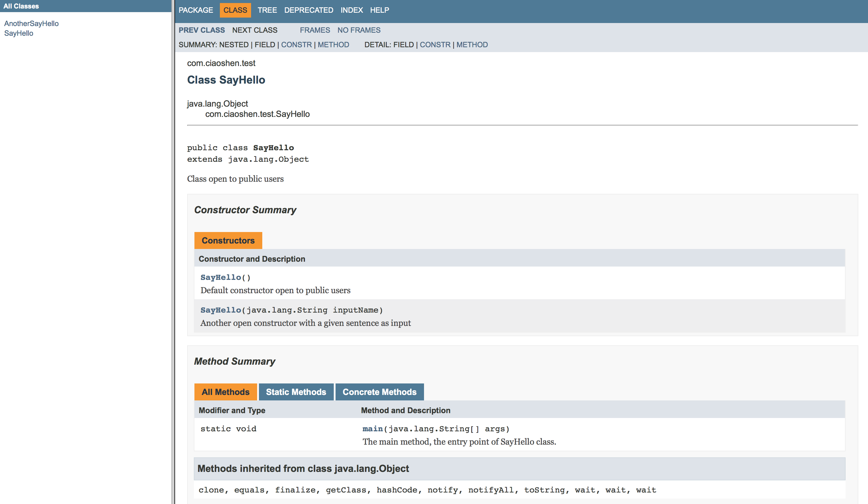Viewport: 868px width, 504px height.
Task: Click 'toString' in inherited methods list
Action: coord(544,490)
